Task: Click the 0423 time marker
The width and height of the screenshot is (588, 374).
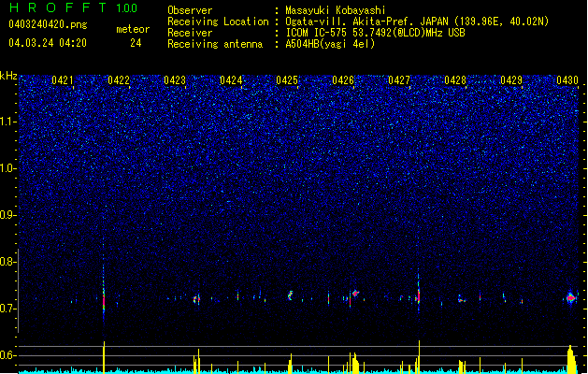Action: click(175, 80)
